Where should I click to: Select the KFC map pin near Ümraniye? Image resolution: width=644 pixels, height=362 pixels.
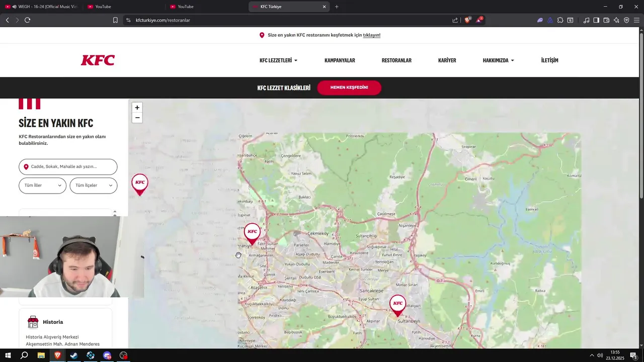tap(252, 234)
